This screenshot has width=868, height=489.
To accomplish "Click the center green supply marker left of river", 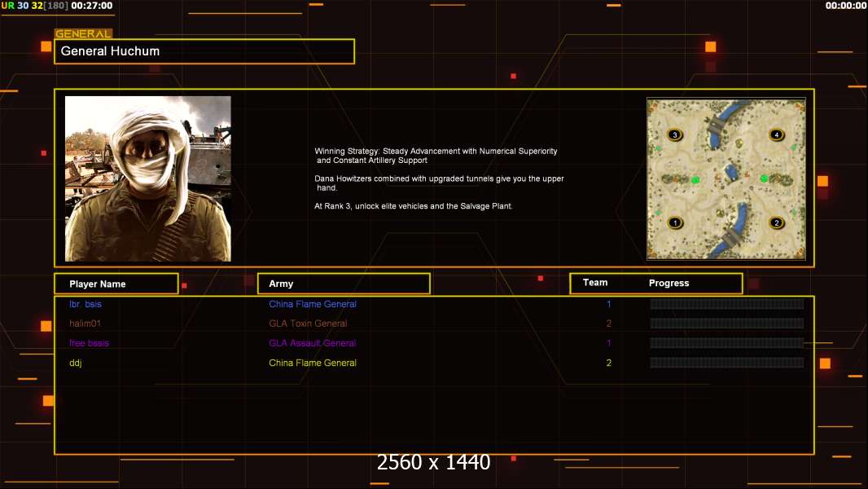I will tap(695, 179).
